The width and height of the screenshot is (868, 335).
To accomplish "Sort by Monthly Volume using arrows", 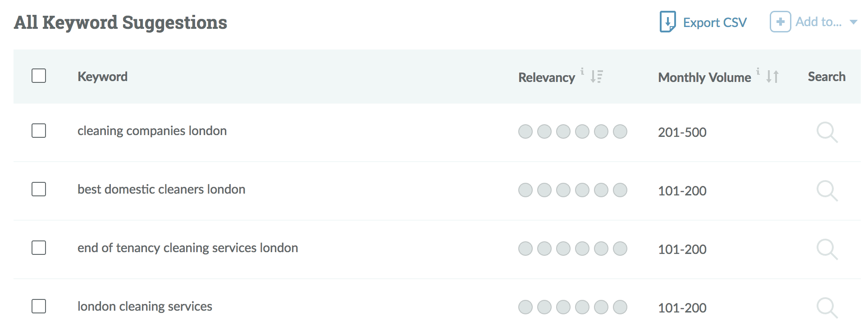I will click(x=772, y=77).
